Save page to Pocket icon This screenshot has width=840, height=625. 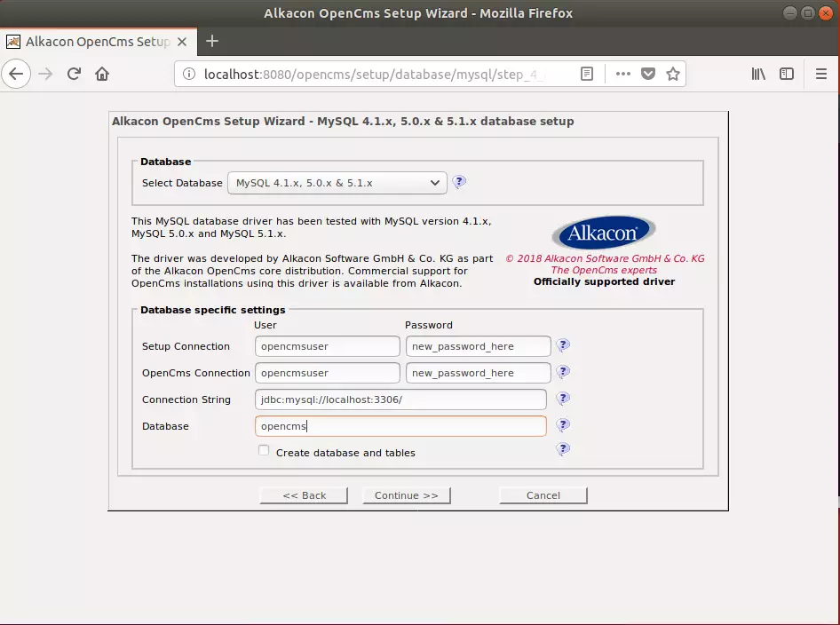click(648, 74)
